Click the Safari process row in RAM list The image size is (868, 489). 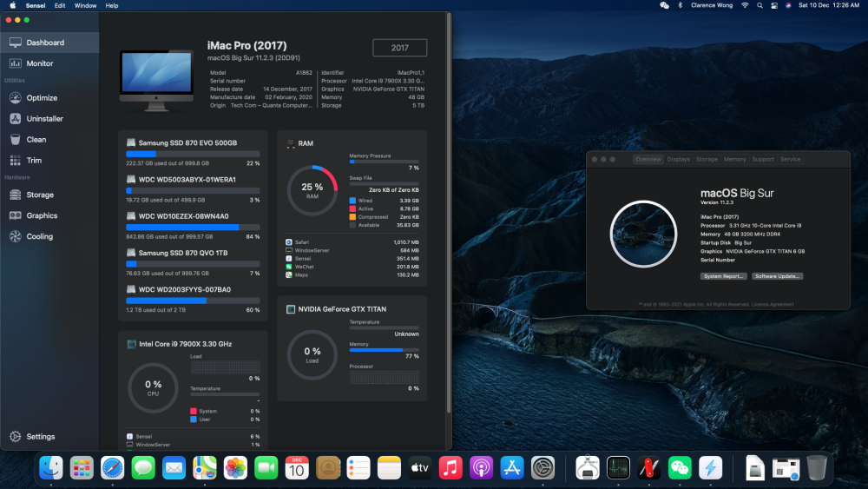(x=352, y=242)
